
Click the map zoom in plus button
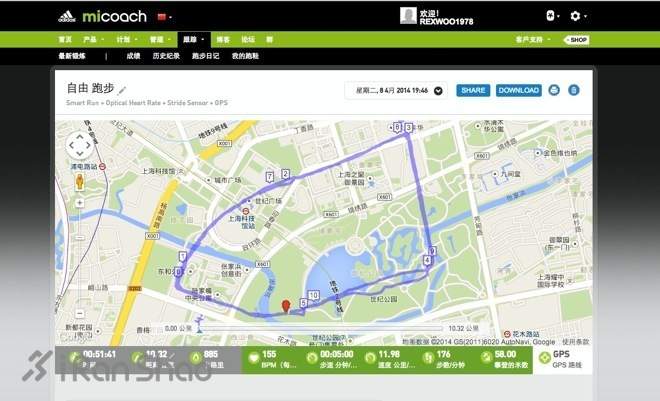point(80,203)
